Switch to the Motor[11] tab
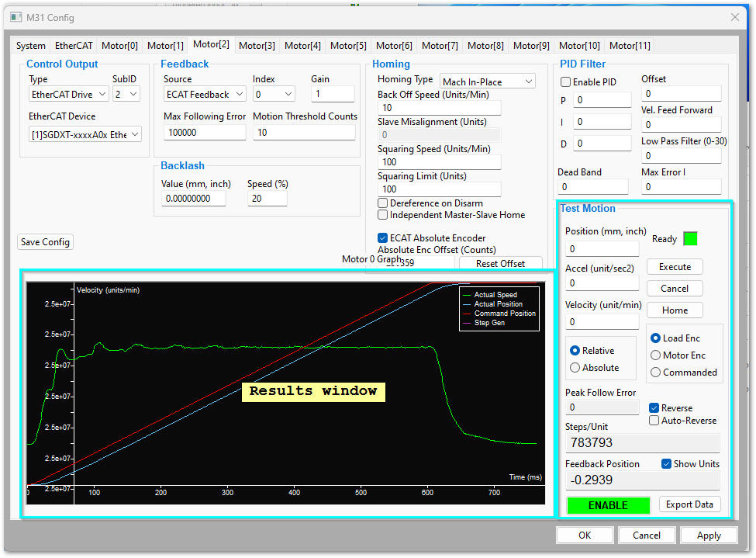Image resolution: width=756 pixels, height=558 pixels. pyautogui.click(x=630, y=46)
